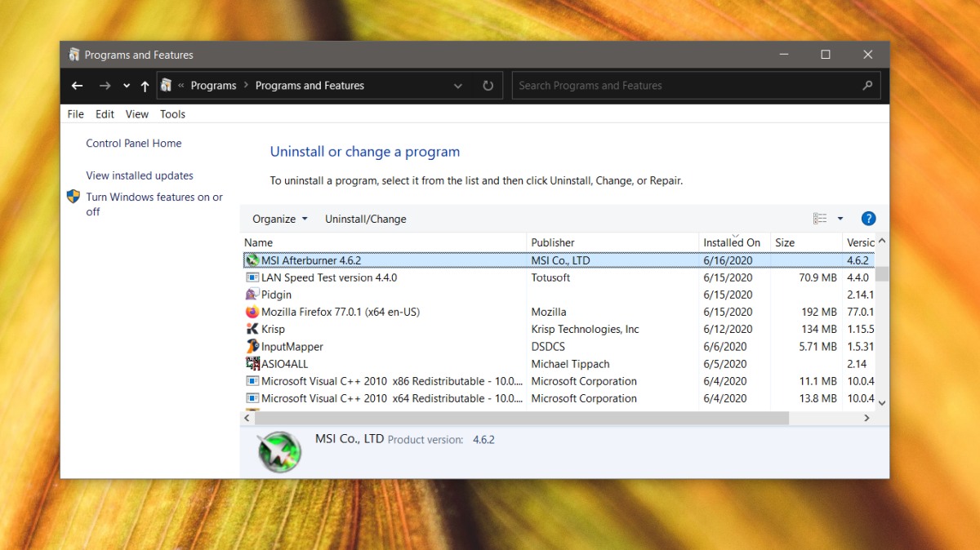
Task: Select Visual C++ 2010 x86 Redistributable name
Action: (392, 381)
